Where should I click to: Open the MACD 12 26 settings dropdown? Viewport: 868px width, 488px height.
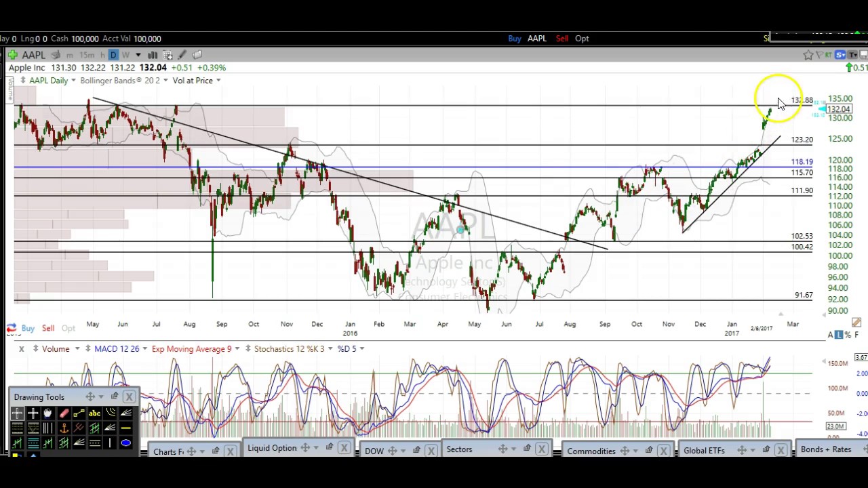point(144,349)
